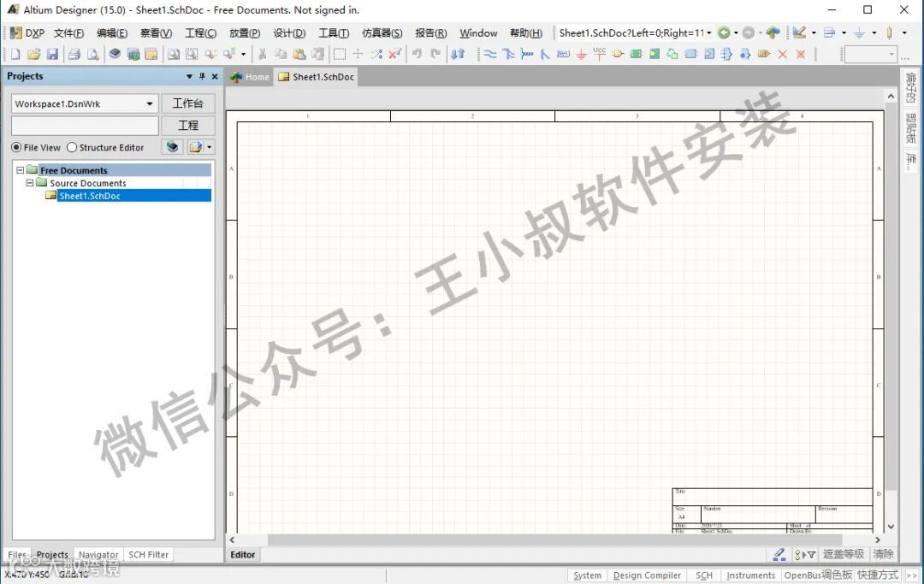
Task: Place a GND power port
Action: [581, 54]
